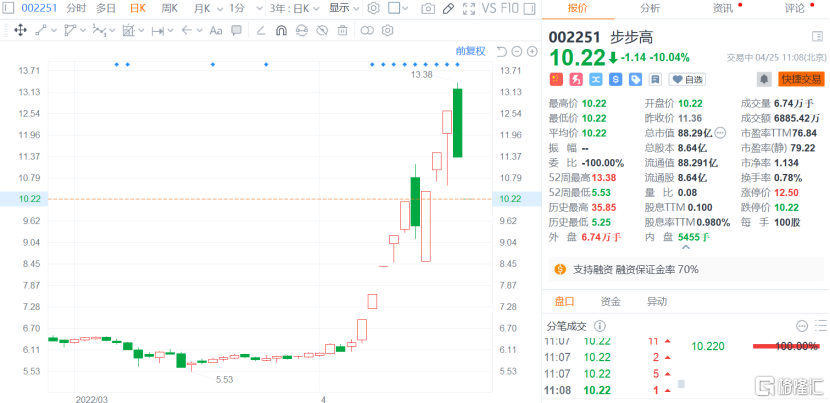
Task: Click the note bookmark icon beside 自选
Action: [655, 79]
